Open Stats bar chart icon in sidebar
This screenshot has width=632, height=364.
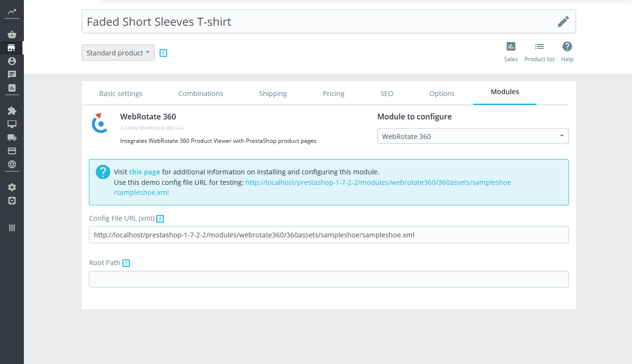tap(12, 88)
